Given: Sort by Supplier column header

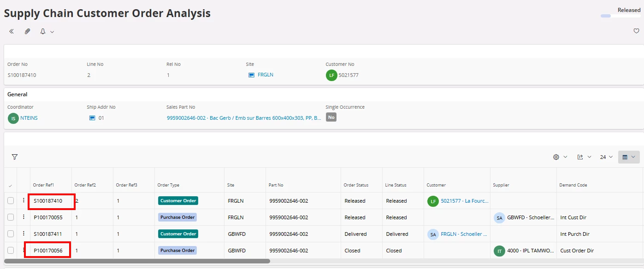Looking at the screenshot, I should pyautogui.click(x=502, y=185).
